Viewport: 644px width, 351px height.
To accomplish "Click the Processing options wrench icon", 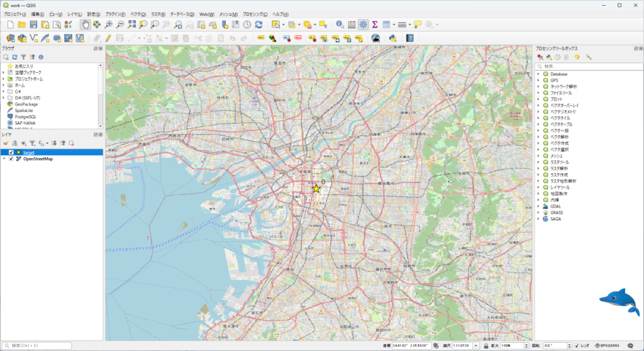I will (589, 57).
